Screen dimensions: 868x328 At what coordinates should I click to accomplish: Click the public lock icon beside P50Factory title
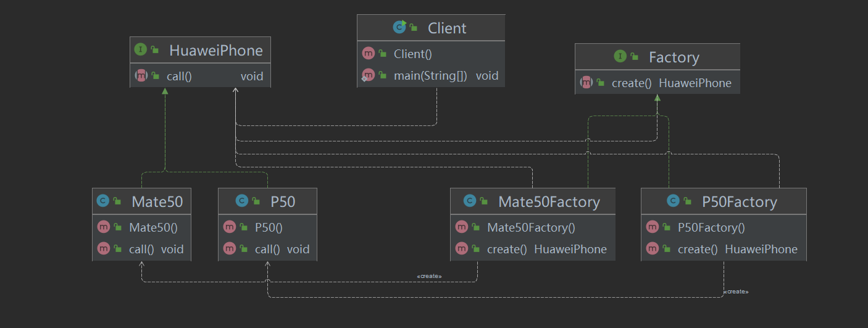click(x=688, y=201)
